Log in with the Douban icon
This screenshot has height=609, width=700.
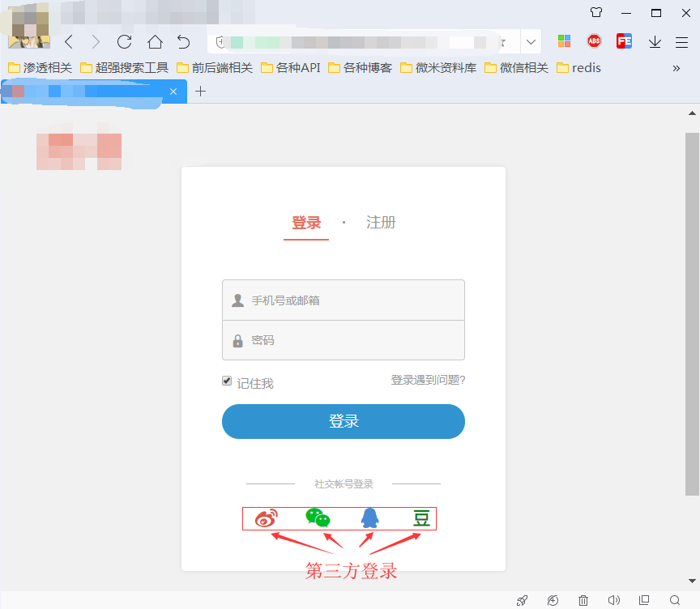click(x=421, y=518)
